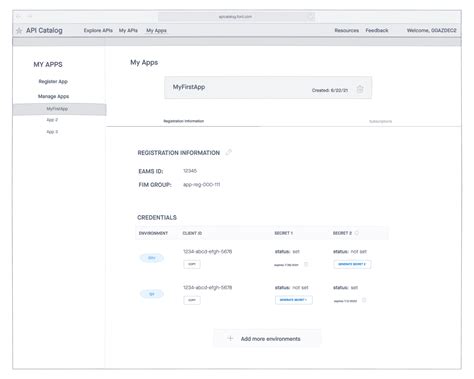The image size is (474, 379).
Task: Click the browser forward arrow
Action: pyautogui.click(x=30, y=16)
